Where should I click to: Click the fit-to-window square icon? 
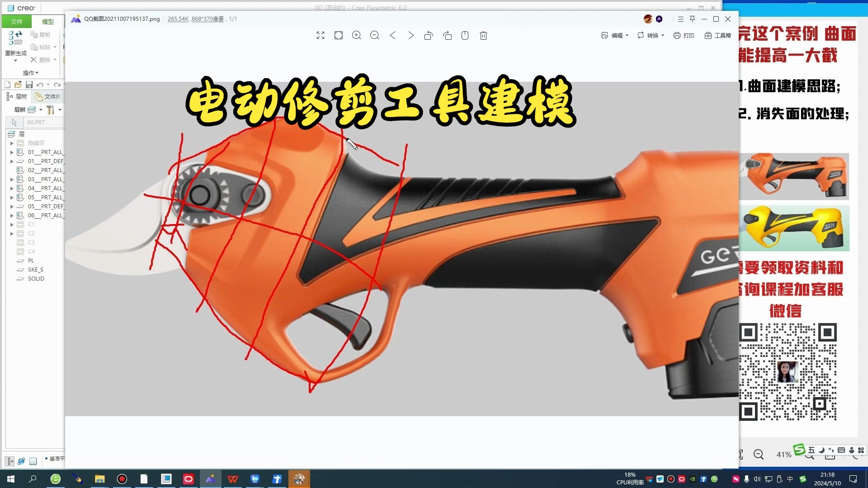tap(339, 35)
